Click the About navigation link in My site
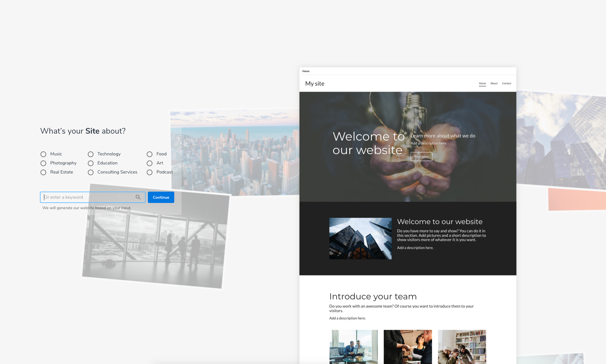The image size is (606, 364). (494, 83)
